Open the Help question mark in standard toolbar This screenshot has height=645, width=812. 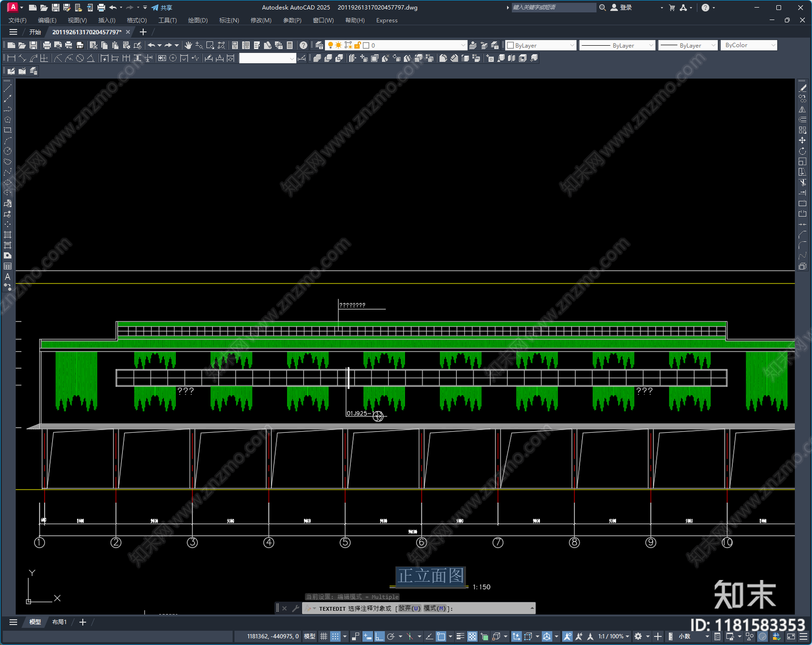tap(303, 45)
